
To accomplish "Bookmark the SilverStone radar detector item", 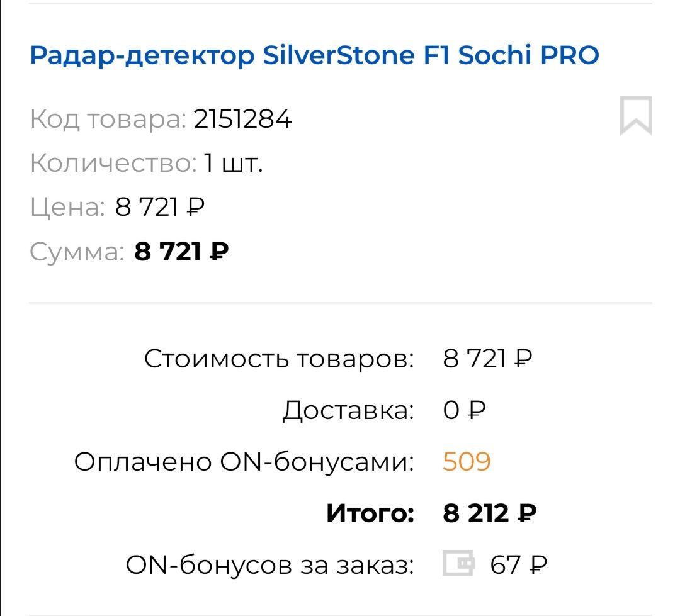I will point(636,116).
